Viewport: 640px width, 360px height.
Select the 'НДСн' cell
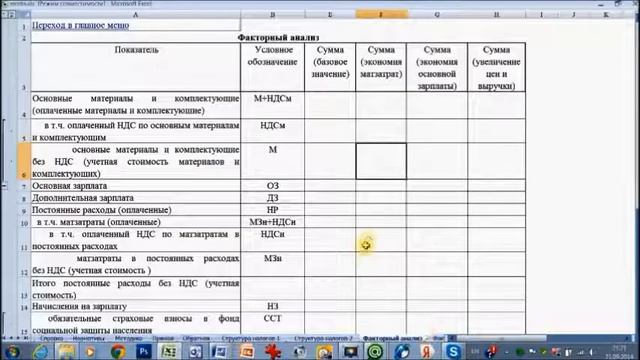(273, 240)
